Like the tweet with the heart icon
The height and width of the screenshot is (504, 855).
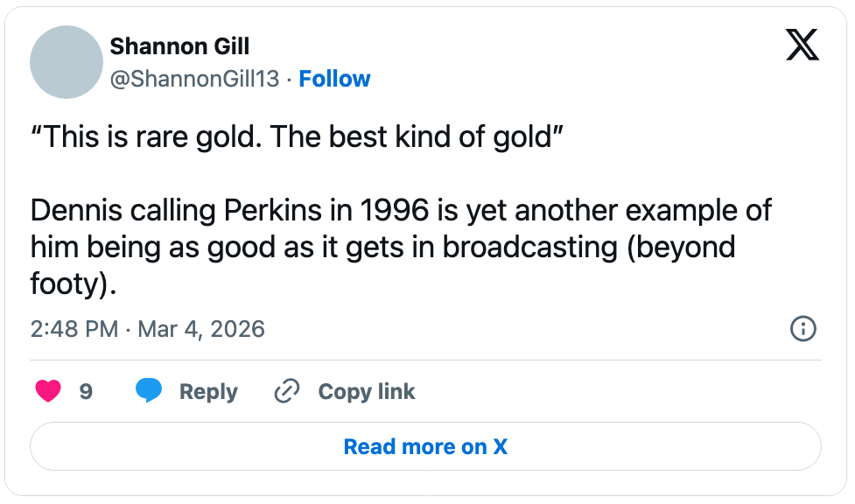pyautogui.click(x=48, y=391)
